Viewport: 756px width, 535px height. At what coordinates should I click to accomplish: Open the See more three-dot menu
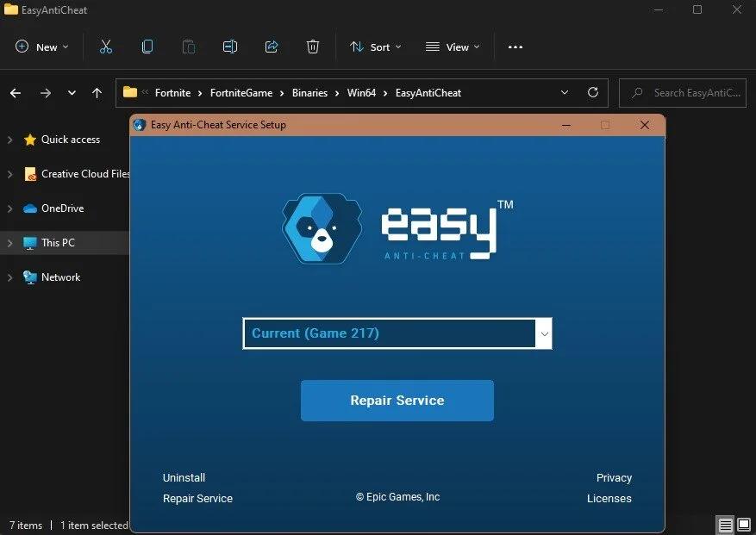(x=515, y=47)
